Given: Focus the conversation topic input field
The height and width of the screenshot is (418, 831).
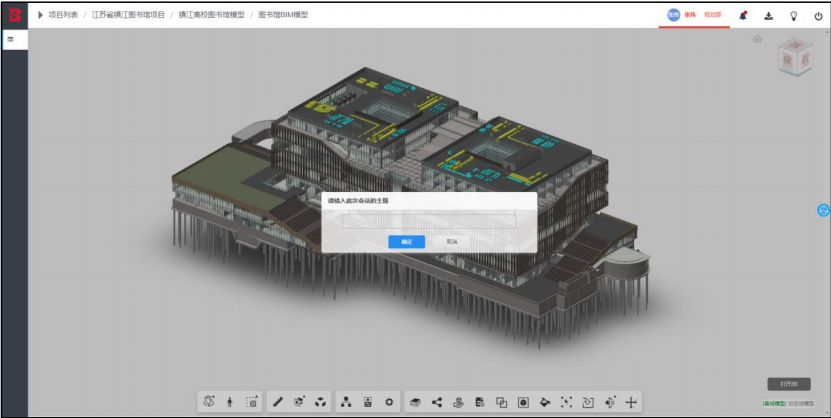Looking at the screenshot, I should pyautogui.click(x=429, y=221).
